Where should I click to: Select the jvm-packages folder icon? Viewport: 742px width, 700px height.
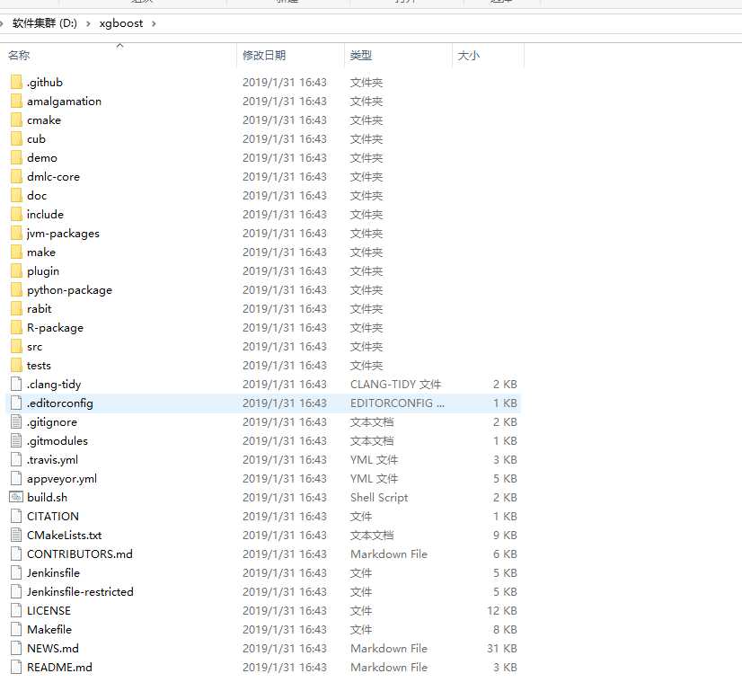click(16, 234)
